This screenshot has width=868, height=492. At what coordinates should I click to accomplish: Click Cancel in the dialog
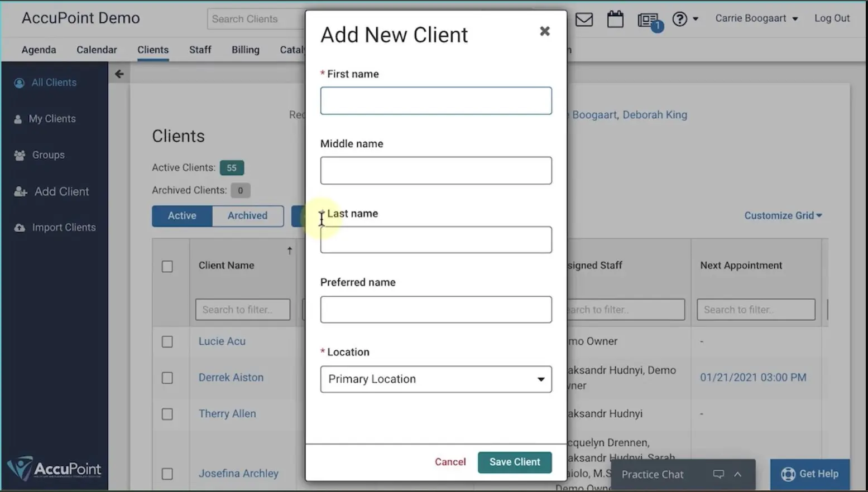[x=450, y=462]
